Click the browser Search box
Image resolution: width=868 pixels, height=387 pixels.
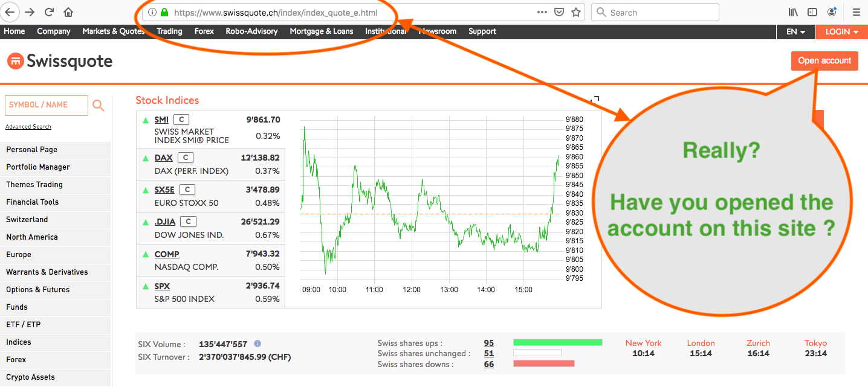tap(655, 12)
